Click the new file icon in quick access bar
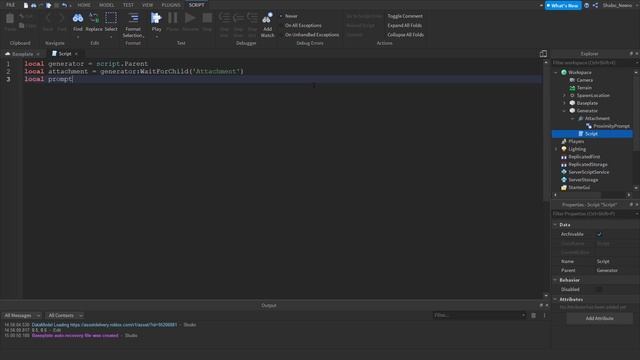The width and height of the screenshot is (640, 360). click(26, 5)
